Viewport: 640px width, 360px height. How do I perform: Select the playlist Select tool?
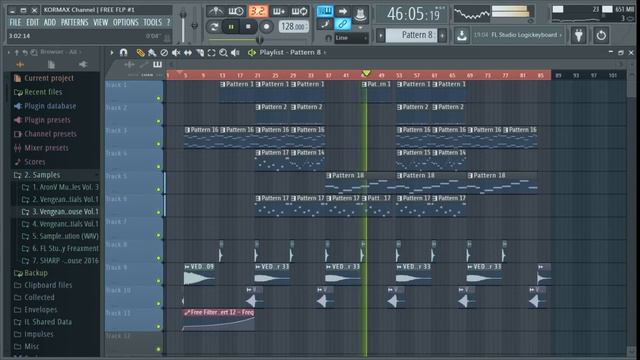211,53
